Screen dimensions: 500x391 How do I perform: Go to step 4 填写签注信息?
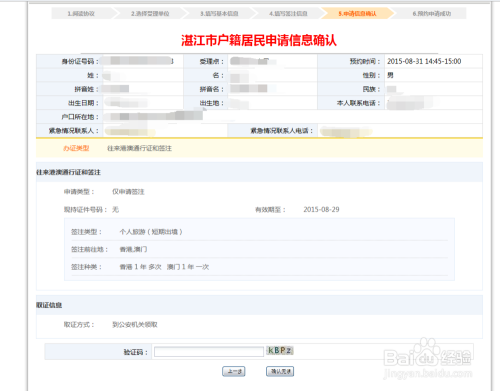(x=288, y=14)
